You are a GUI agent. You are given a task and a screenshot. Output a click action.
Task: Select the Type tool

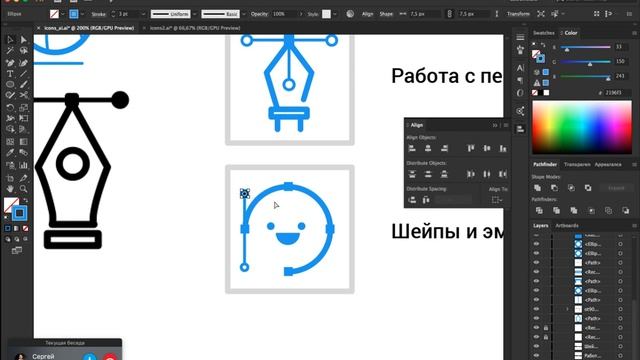click(10, 74)
